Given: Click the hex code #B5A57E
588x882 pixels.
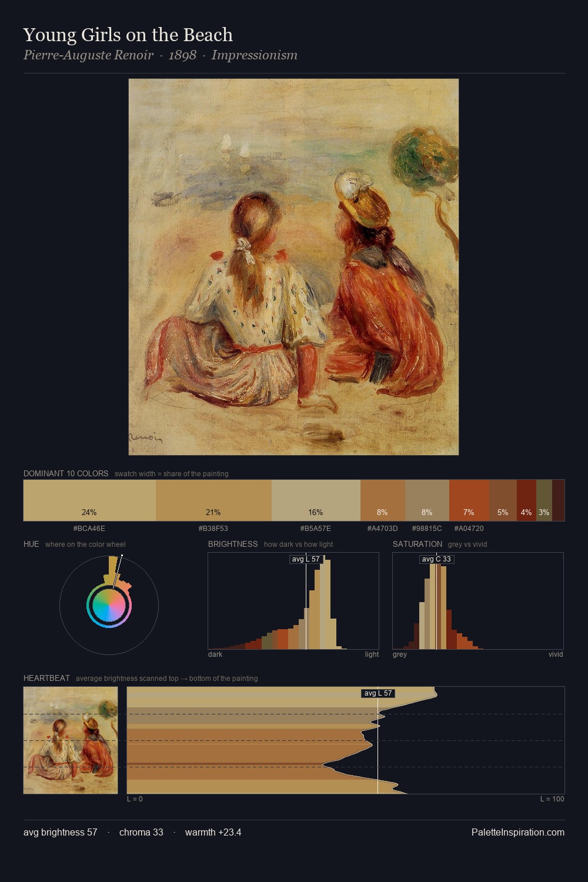Looking at the screenshot, I should [x=316, y=529].
